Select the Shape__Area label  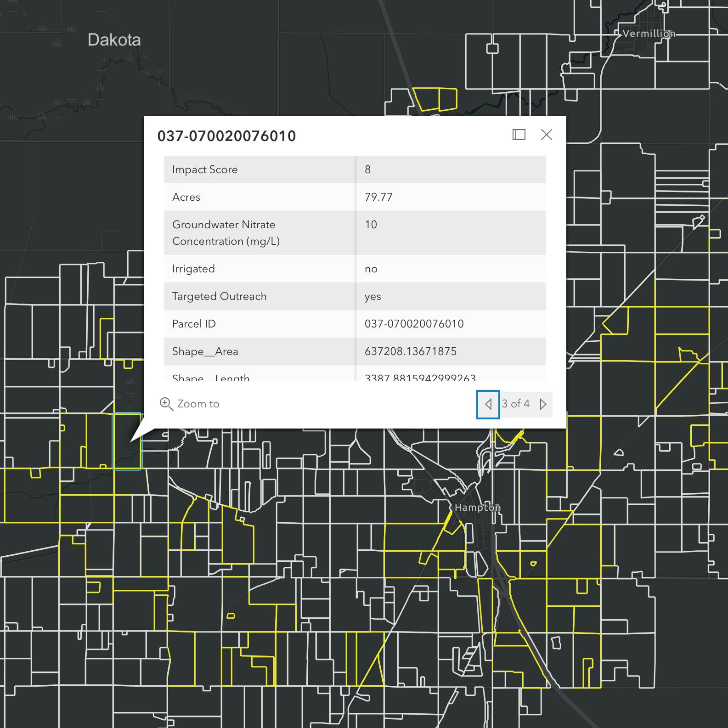click(205, 351)
